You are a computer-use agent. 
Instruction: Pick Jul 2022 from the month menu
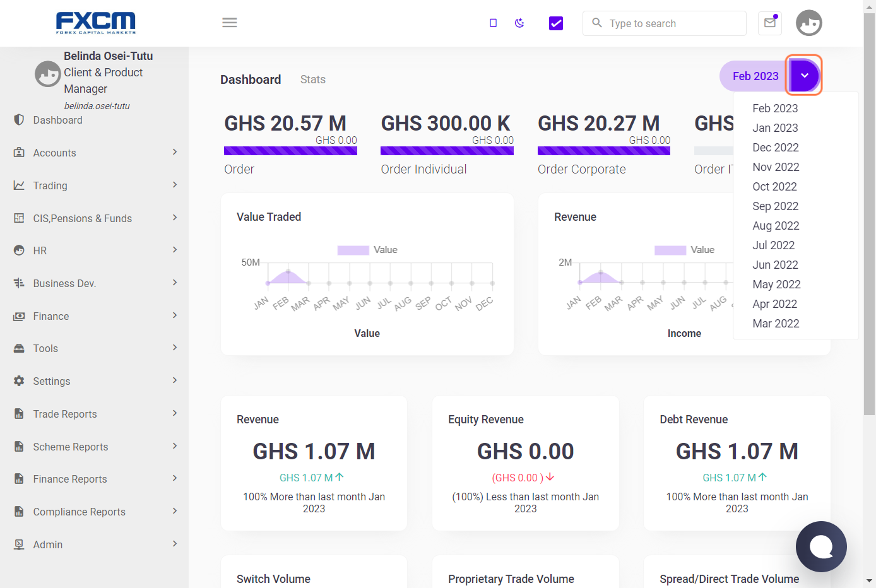pos(774,245)
